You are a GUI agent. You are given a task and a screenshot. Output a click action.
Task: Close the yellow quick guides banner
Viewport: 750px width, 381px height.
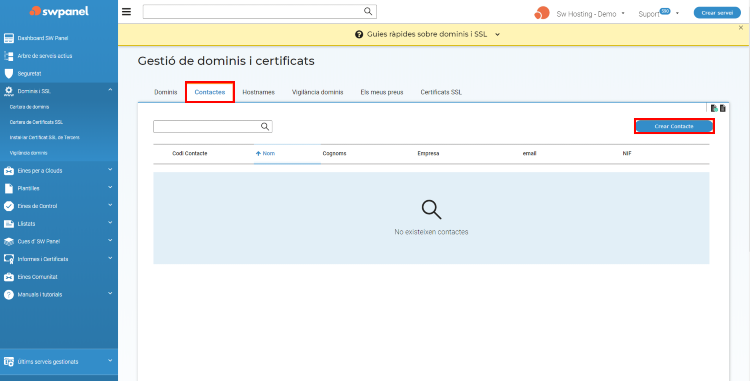click(x=741, y=28)
